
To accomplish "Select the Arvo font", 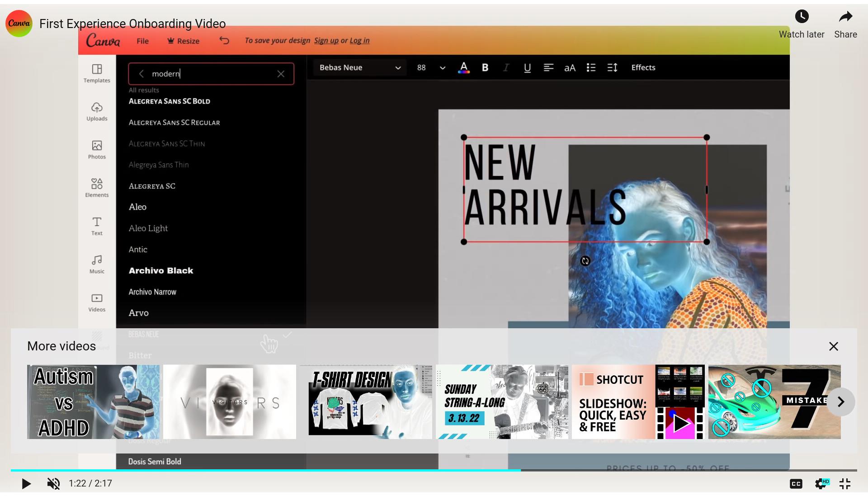I will 138,313.
